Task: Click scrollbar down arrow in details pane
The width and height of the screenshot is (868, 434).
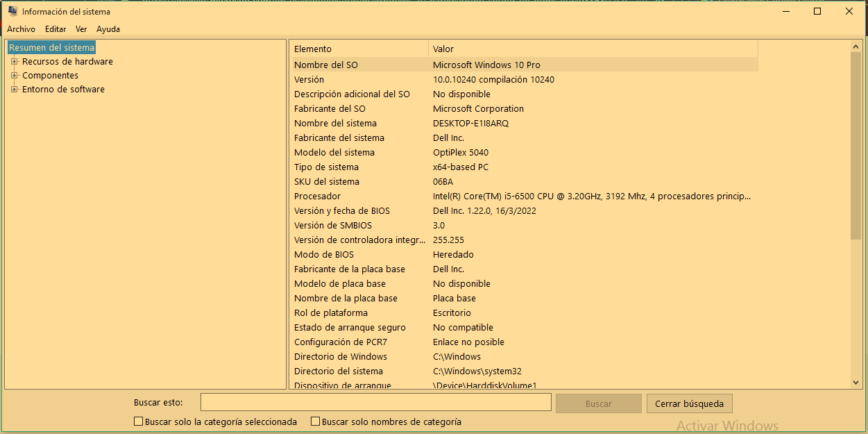Action: pos(856,383)
